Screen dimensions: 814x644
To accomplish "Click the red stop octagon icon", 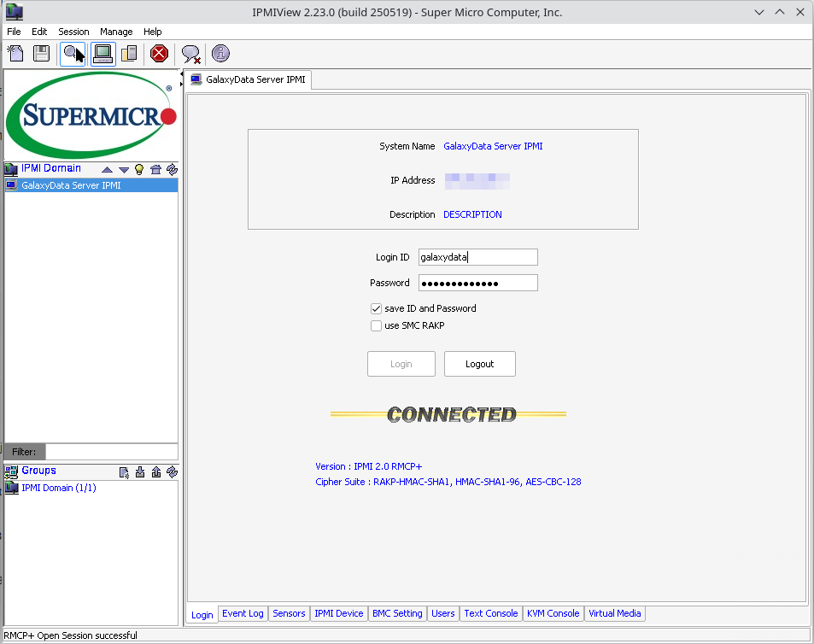I will (160, 54).
